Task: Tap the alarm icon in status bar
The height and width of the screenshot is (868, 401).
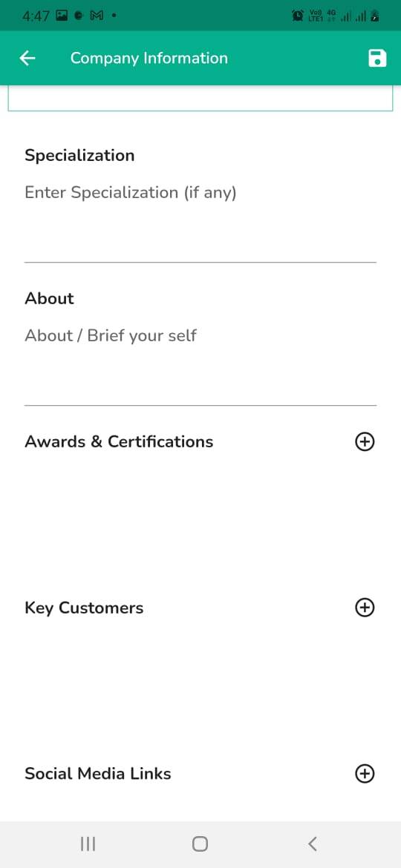Action: (298, 16)
